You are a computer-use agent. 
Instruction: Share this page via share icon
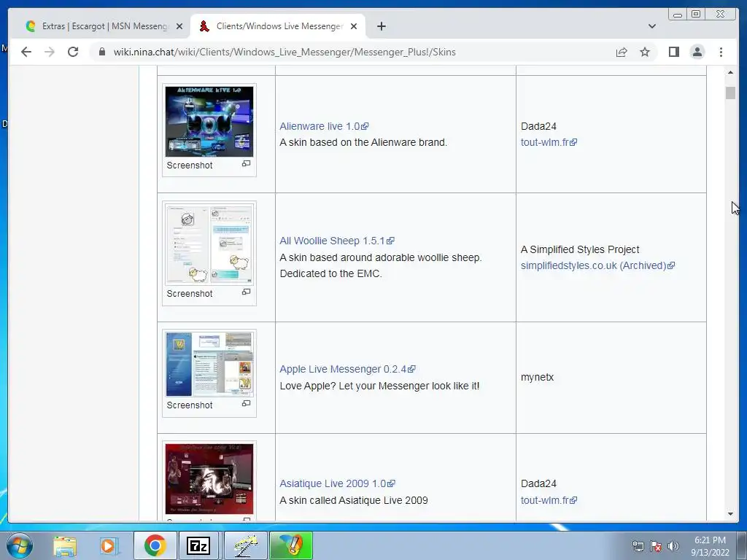pos(622,52)
